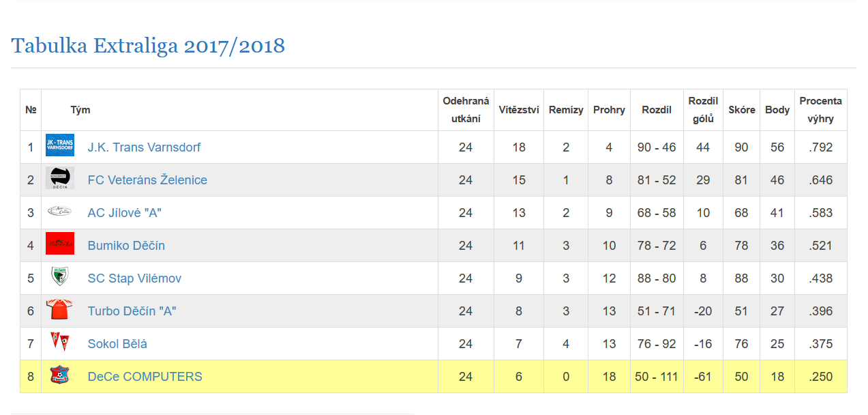Viewport: 868px width, 415px height.
Task: Select the DeCe COMPUTERS team link
Action: tap(145, 377)
